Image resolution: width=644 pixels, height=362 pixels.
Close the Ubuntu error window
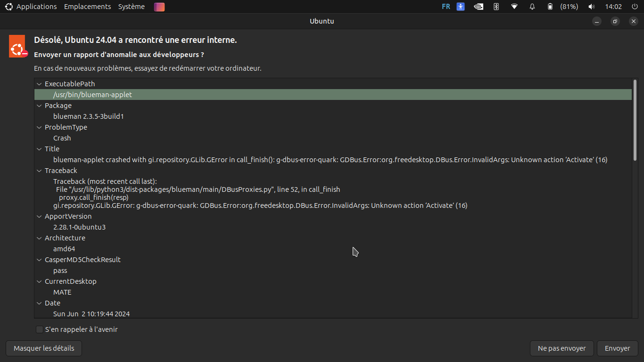(633, 21)
